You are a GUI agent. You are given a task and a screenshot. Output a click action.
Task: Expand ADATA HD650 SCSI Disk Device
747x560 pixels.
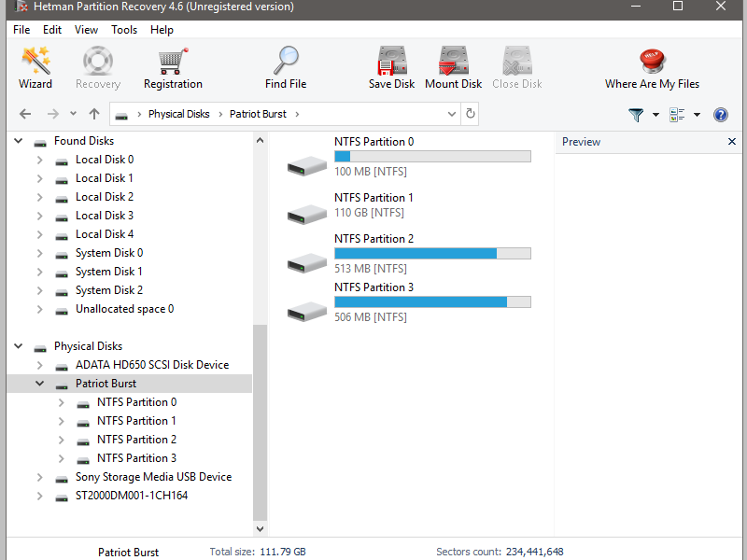40,365
